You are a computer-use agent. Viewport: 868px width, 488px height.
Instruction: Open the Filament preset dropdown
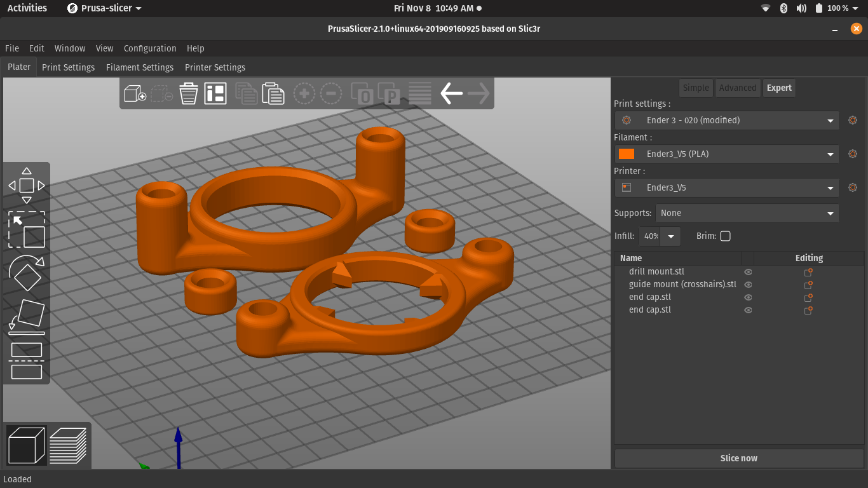(x=727, y=154)
